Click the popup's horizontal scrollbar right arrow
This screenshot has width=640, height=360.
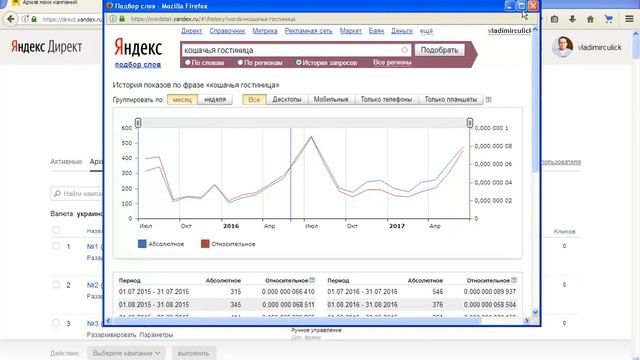[x=527, y=321]
